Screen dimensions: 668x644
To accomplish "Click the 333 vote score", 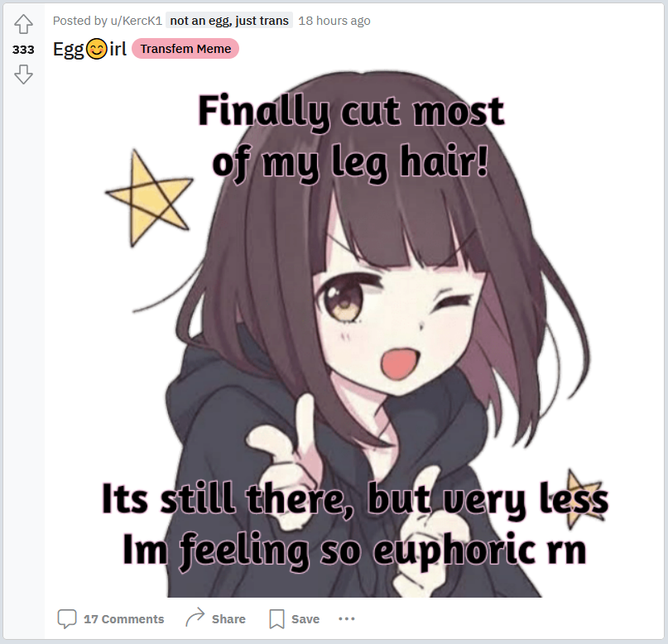I will point(23,50).
